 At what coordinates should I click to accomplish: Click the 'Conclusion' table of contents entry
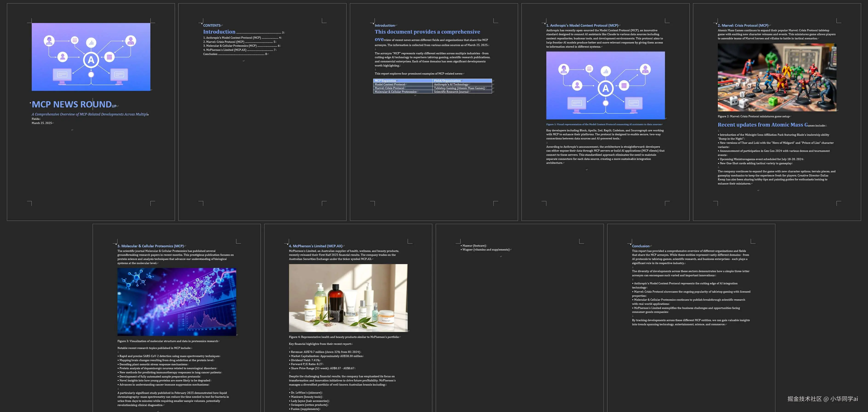pyautogui.click(x=210, y=54)
